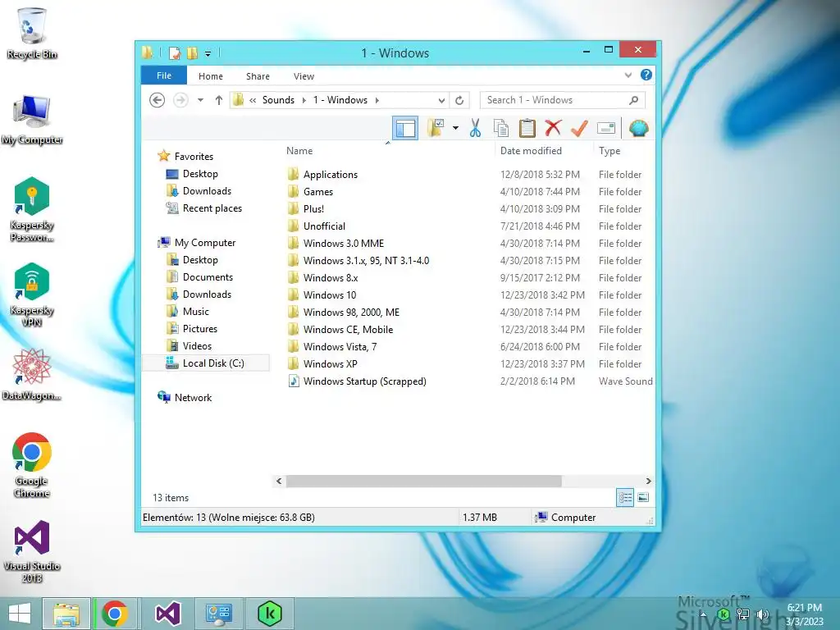Click the Search 1 - Windows field
The height and width of the screenshot is (630, 840).
tap(563, 100)
